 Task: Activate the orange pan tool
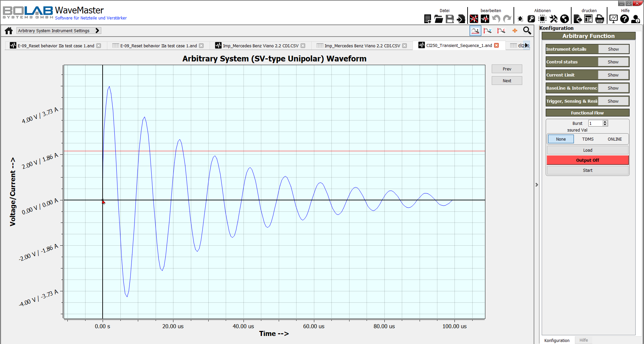click(x=515, y=31)
